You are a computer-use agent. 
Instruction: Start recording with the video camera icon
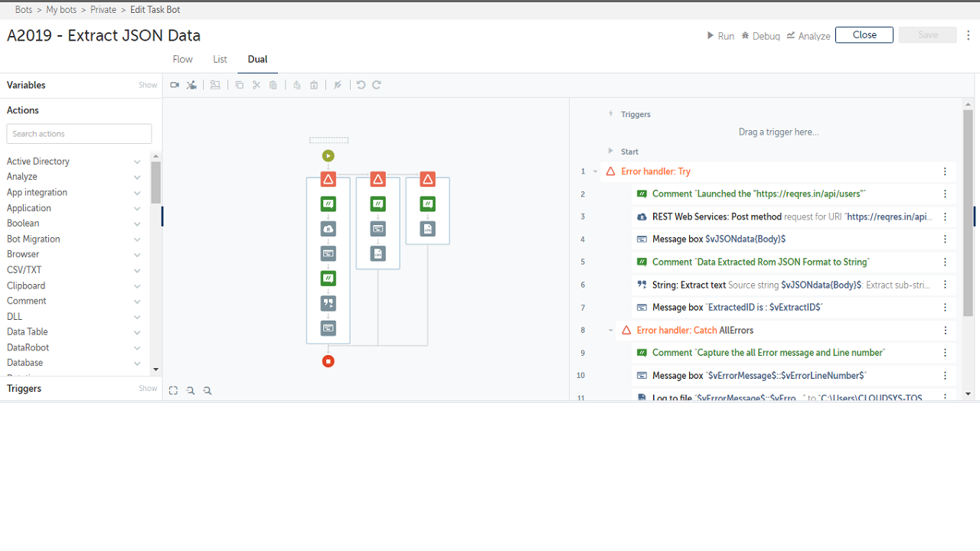coord(175,85)
